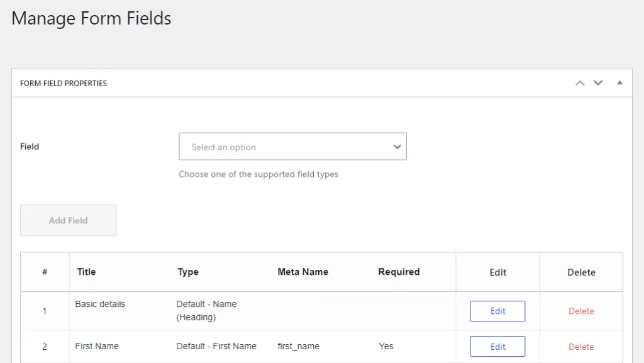
Task: Click the 'Form Field Properties' panel title
Action: pyautogui.click(x=64, y=84)
